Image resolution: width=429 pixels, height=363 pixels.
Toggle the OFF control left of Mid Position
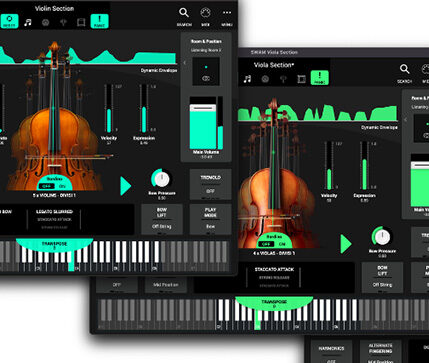point(117,284)
